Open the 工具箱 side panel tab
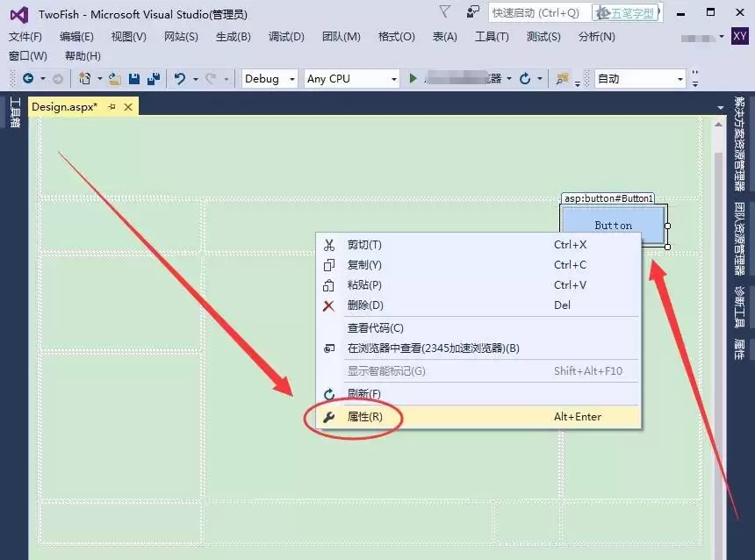Image resolution: width=755 pixels, height=560 pixels. click(14, 112)
